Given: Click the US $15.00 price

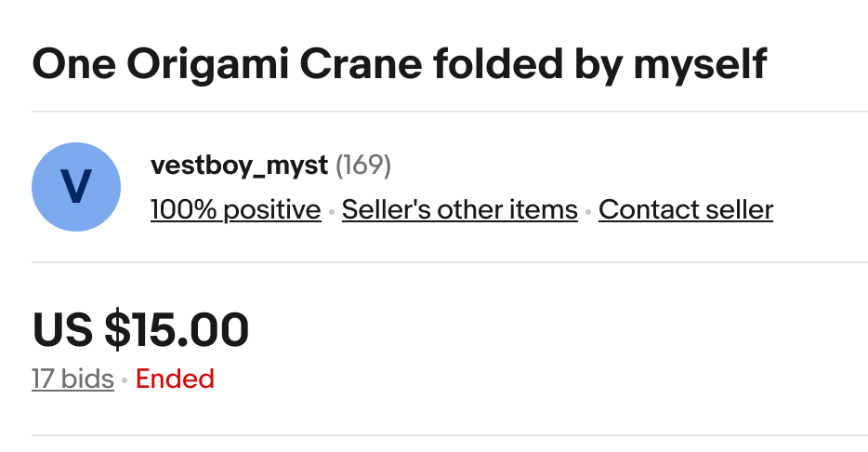Looking at the screenshot, I should pyautogui.click(x=140, y=330).
